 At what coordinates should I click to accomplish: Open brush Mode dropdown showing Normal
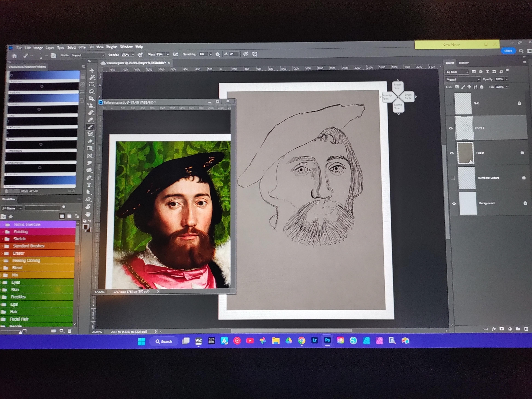tap(88, 55)
